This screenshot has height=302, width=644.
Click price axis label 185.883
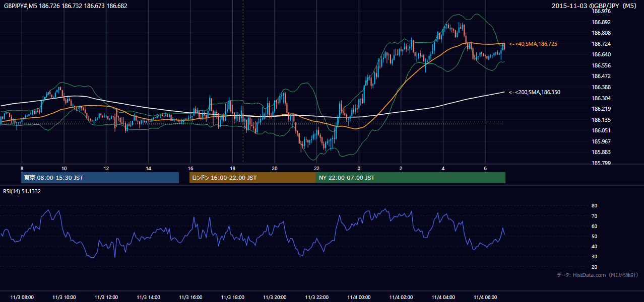click(601, 152)
